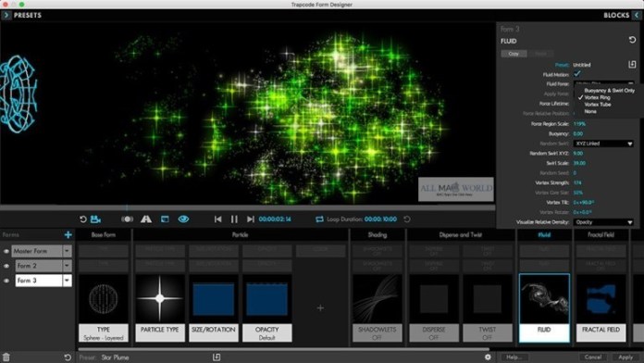
Task: Save the Star Plume preset icon
Action: coord(217,357)
